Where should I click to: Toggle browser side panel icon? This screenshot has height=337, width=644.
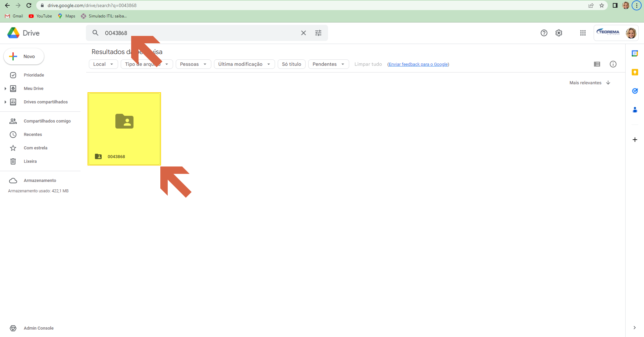coord(615,5)
